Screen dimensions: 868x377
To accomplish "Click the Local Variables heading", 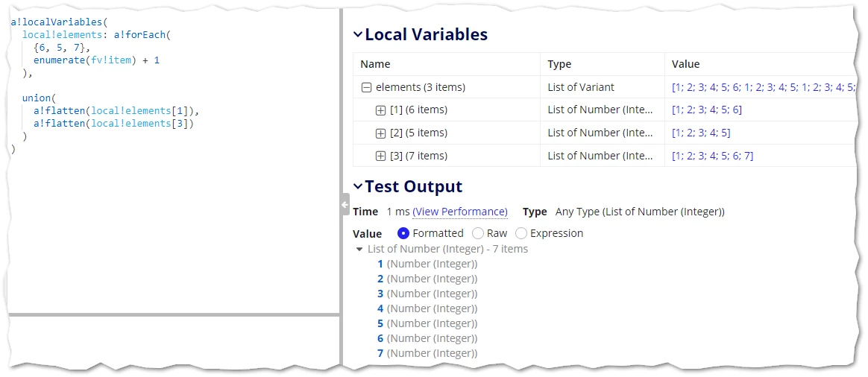I will [427, 35].
